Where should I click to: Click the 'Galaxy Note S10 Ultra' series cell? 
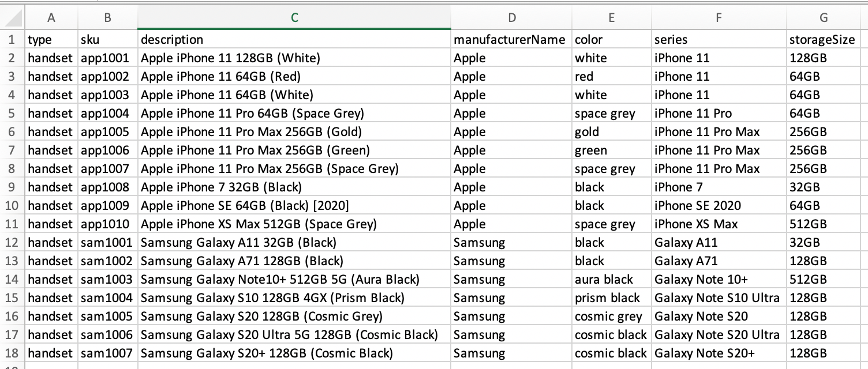click(719, 298)
